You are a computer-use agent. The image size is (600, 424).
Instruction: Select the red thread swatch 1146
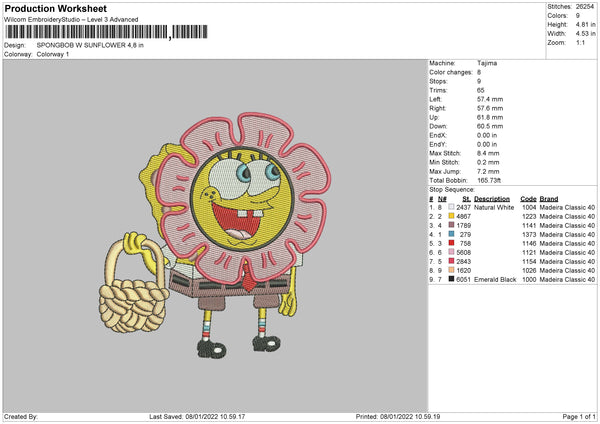pos(451,243)
